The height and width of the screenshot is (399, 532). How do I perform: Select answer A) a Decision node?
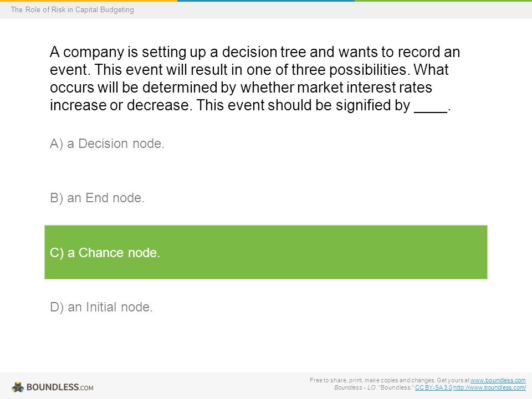click(x=107, y=144)
